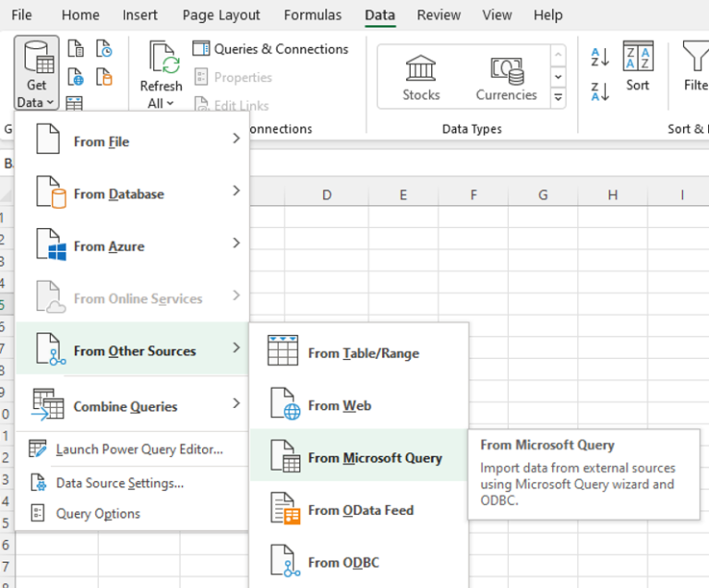Expand chevron next to From Database
Viewport: 709px width, 588px height.
tap(236, 191)
